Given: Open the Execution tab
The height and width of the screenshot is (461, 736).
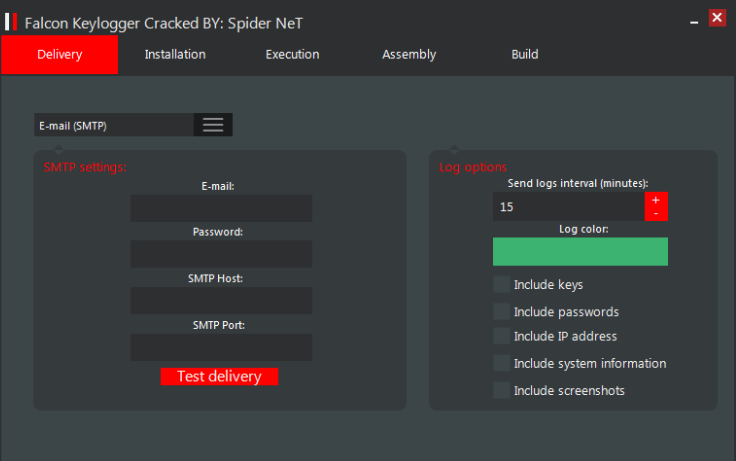Looking at the screenshot, I should tap(292, 55).
